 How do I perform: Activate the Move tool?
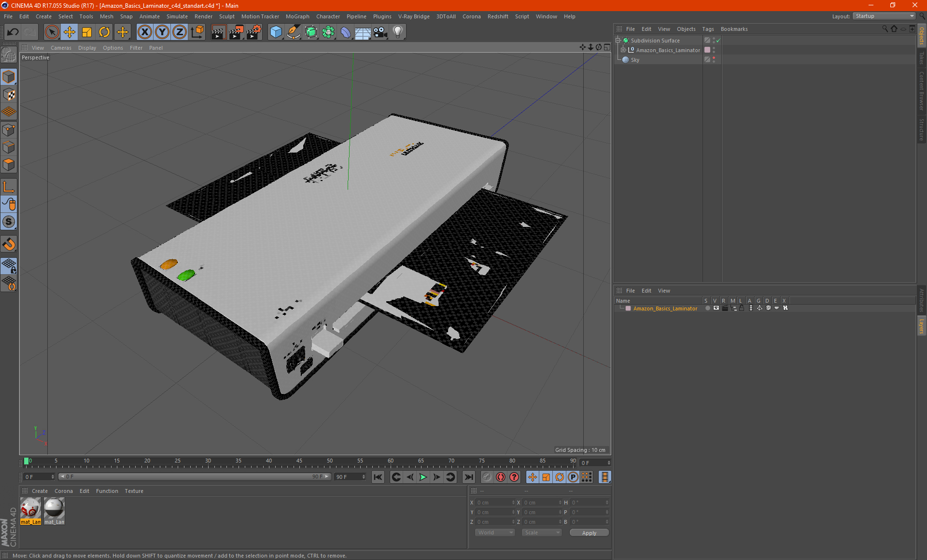[70, 32]
